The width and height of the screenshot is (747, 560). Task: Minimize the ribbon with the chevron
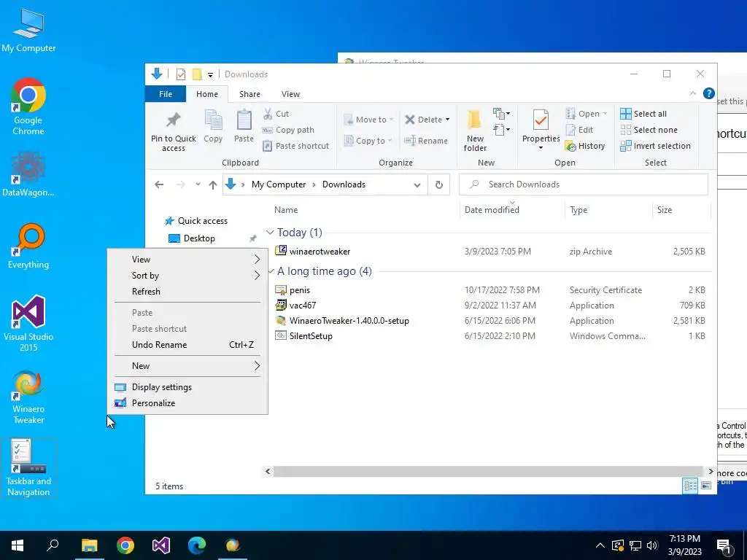point(693,94)
